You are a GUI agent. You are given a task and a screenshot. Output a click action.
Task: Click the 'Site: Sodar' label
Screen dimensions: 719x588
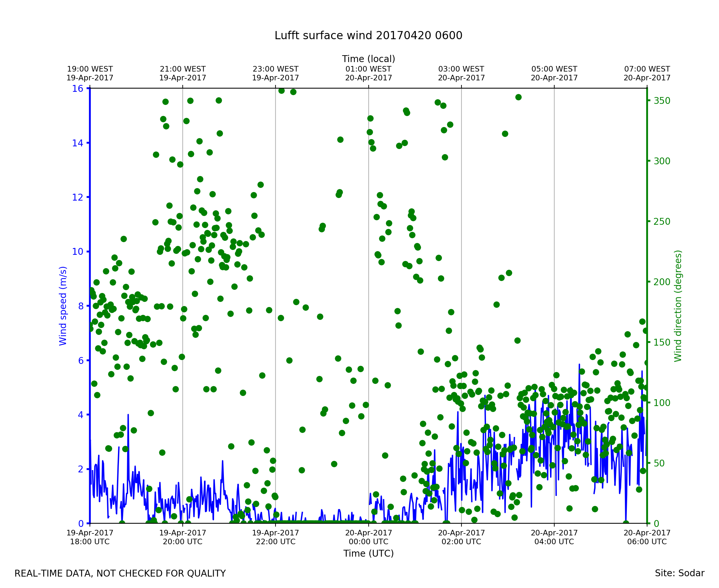point(679,573)
